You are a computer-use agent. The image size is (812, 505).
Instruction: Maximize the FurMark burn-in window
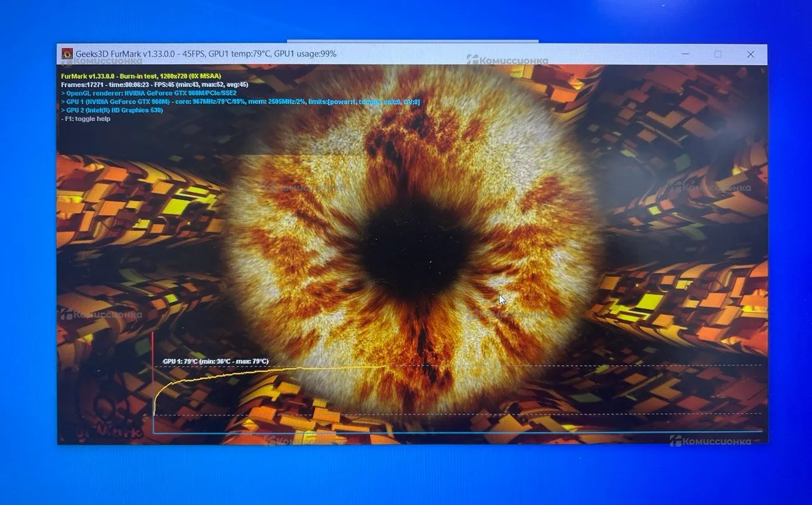point(717,55)
